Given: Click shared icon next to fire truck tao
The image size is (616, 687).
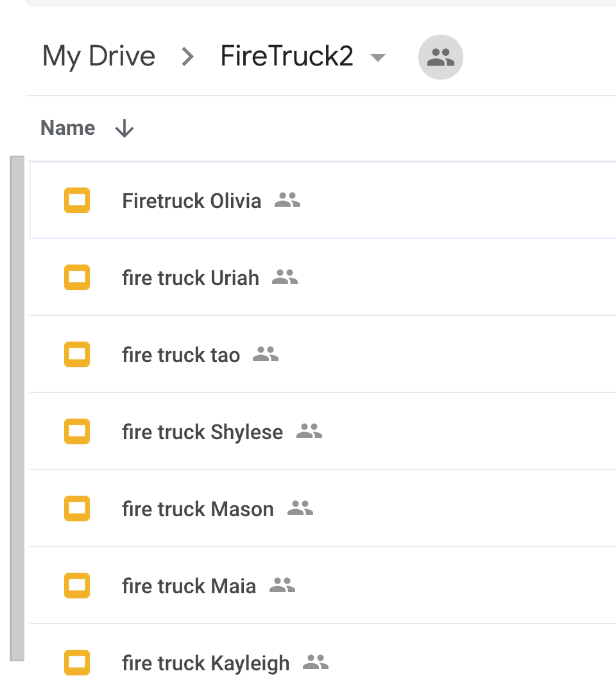Looking at the screenshot, I should tap(266, 354).
